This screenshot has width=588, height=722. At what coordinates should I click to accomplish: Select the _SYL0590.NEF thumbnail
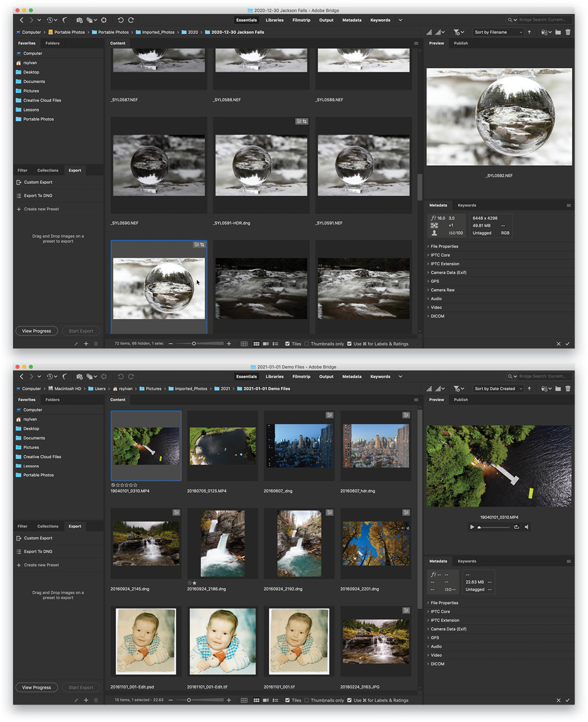point(158,164)
